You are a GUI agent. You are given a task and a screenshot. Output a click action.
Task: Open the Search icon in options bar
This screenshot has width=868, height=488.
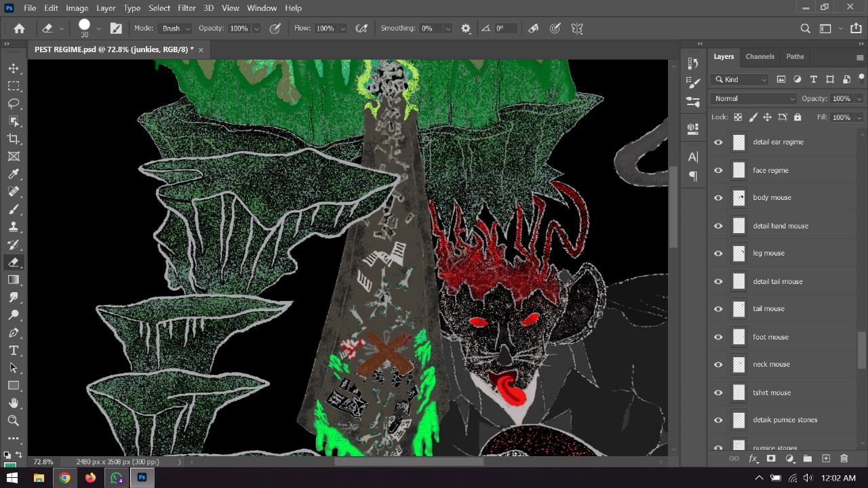click(805, 28)
